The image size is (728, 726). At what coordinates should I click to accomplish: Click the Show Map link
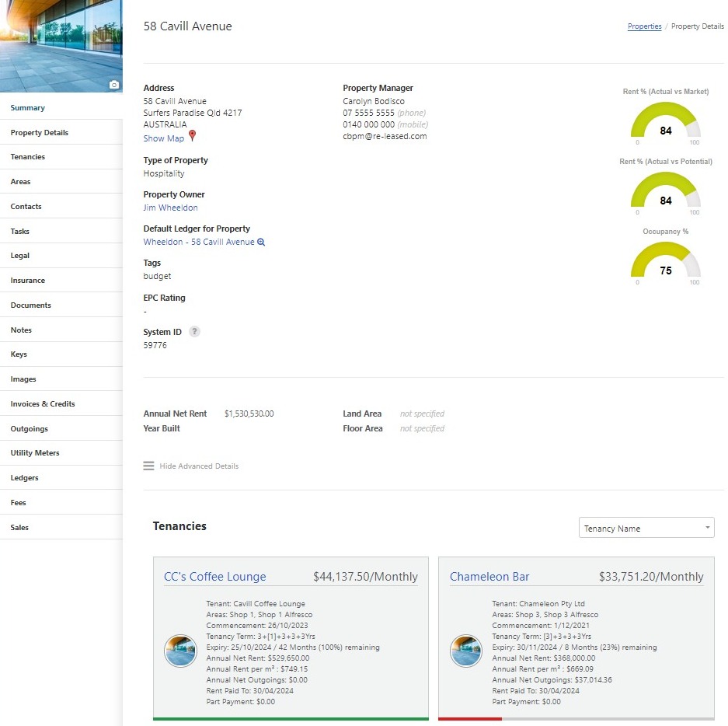(x=163, y=138)
